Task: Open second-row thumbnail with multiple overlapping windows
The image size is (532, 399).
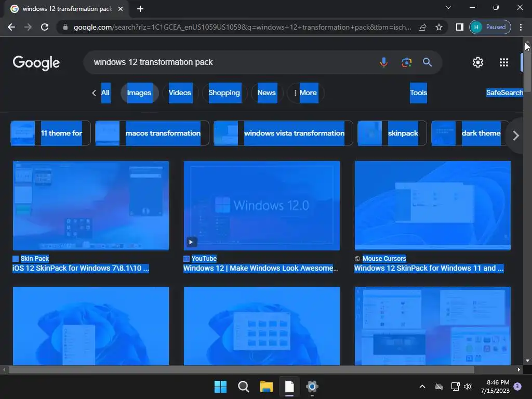Action: 433,326
